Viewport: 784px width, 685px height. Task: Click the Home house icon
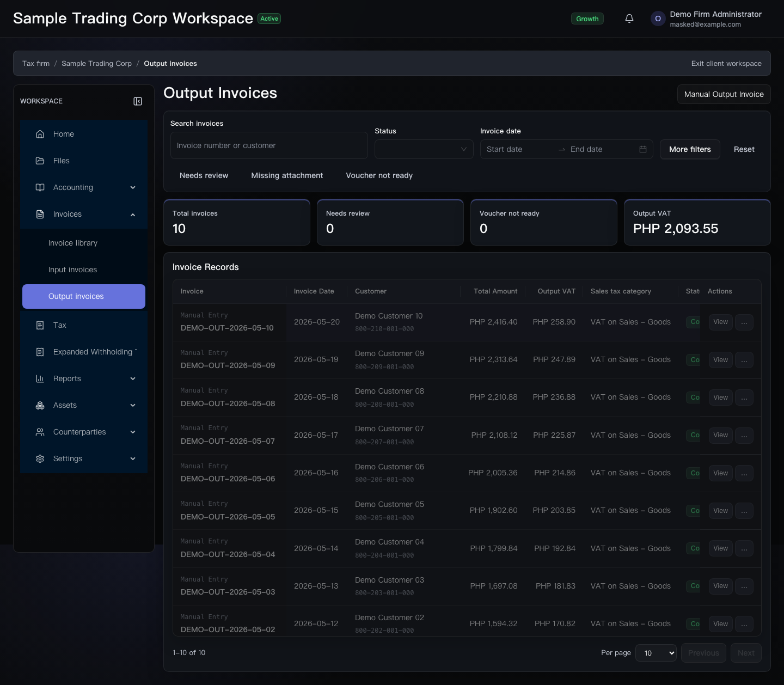(40, 134)
